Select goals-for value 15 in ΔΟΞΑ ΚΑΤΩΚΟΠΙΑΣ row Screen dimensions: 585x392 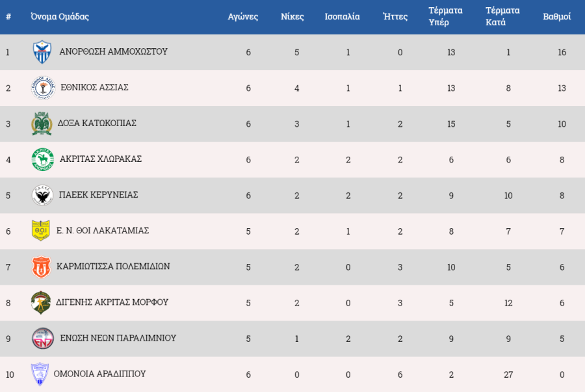451,124
